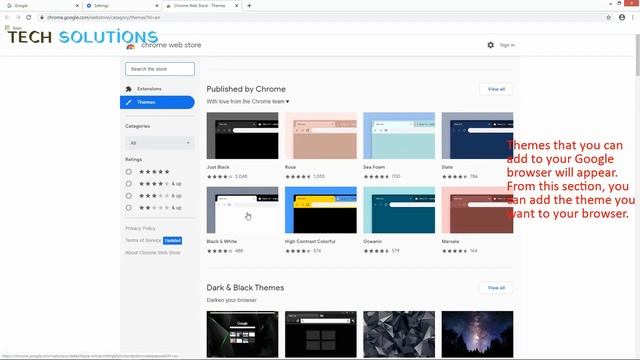Click the Published by Chrome heading

tap(246, 89)
